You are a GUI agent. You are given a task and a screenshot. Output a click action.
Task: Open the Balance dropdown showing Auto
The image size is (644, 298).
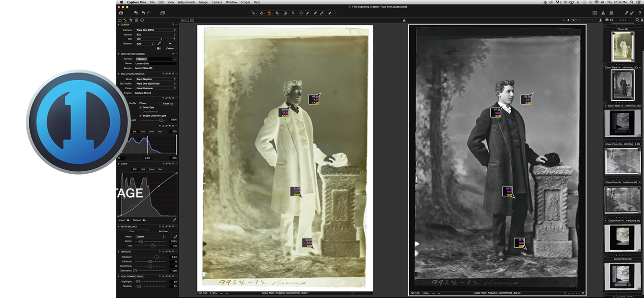coord(145,44)
